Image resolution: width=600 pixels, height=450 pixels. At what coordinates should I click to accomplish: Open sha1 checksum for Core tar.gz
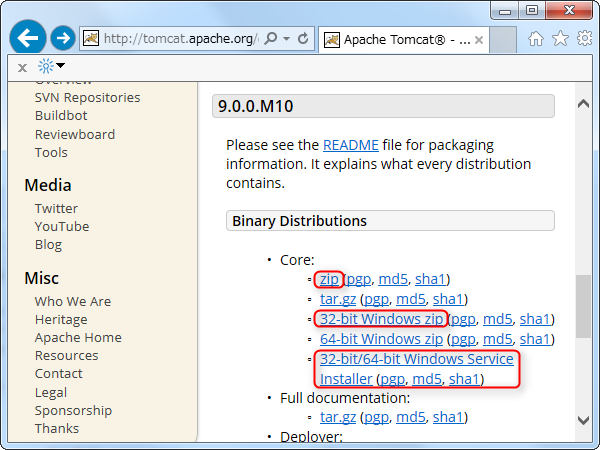(448, 299)
